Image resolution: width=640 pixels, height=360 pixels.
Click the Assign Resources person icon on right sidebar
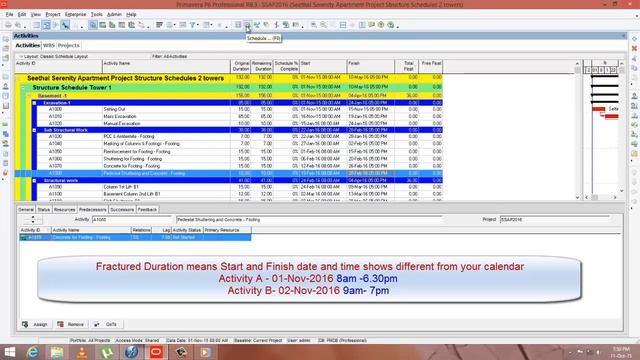click(634, 96)
